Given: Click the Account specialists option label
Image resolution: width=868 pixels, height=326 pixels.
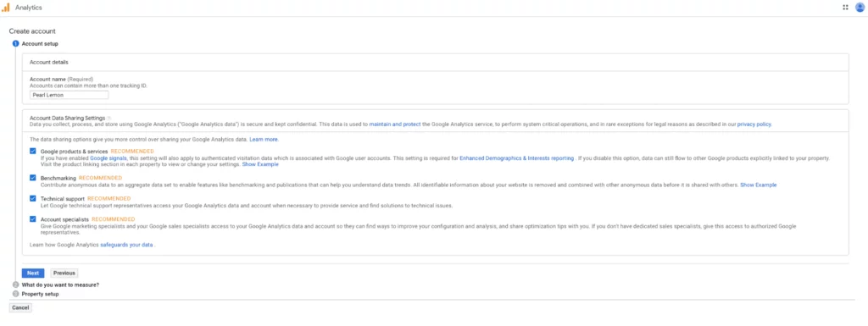Looking at the screenshot, I should [x=64, y=219].
